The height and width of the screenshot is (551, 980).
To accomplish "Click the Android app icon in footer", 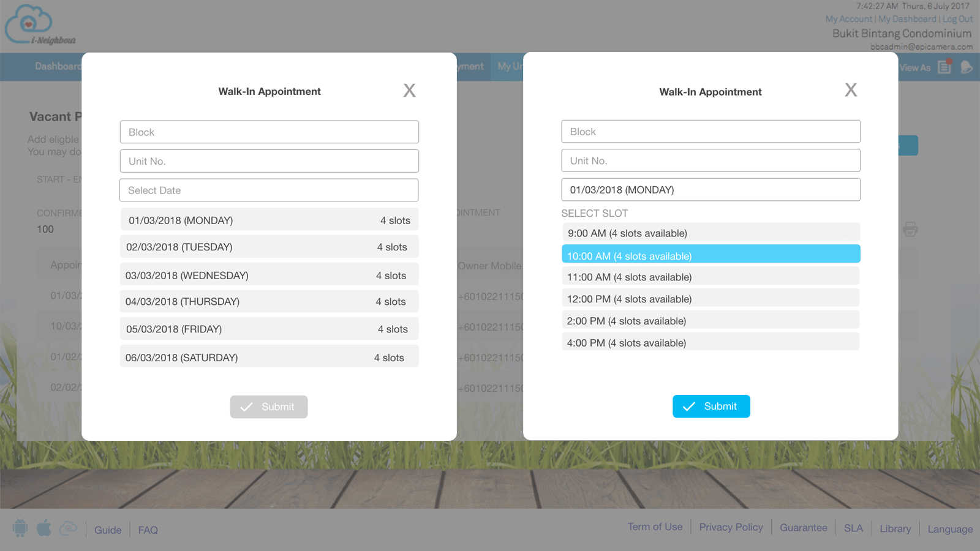I will point(20,528).
